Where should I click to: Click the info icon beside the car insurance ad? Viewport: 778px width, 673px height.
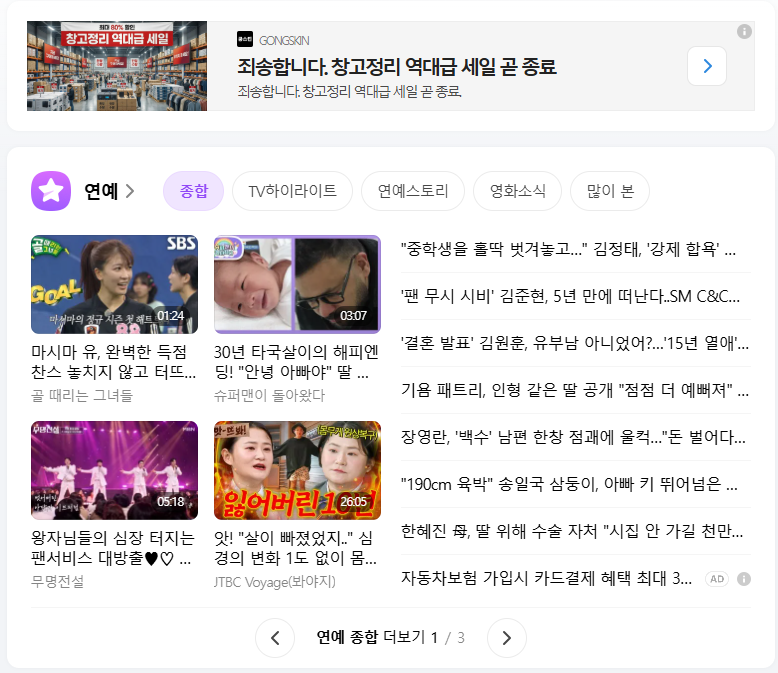[743, 579]
